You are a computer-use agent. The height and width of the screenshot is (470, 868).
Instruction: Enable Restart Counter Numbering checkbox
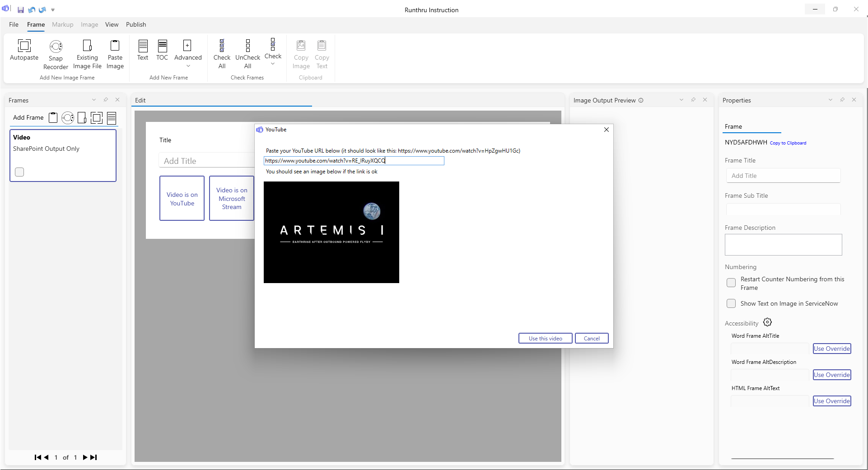(x=731, y=283)
